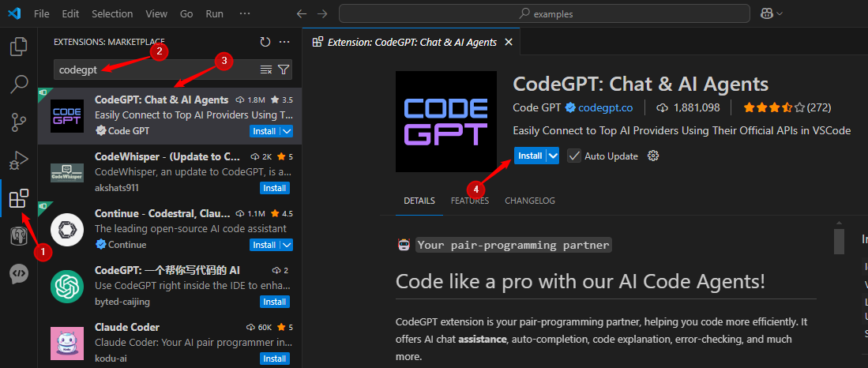Viewport: 868px width, 368px height.
Task: Select the Claude Coder extension icon
Action: 67,343
